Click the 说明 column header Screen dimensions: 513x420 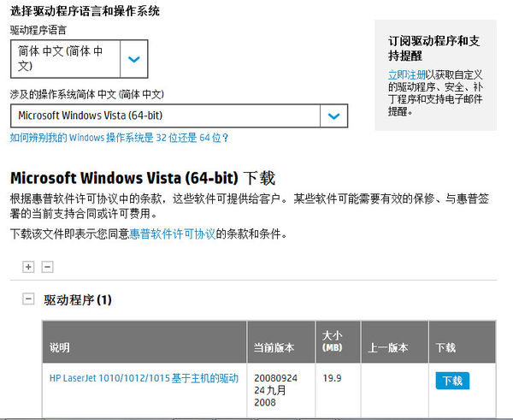[144, 342]
